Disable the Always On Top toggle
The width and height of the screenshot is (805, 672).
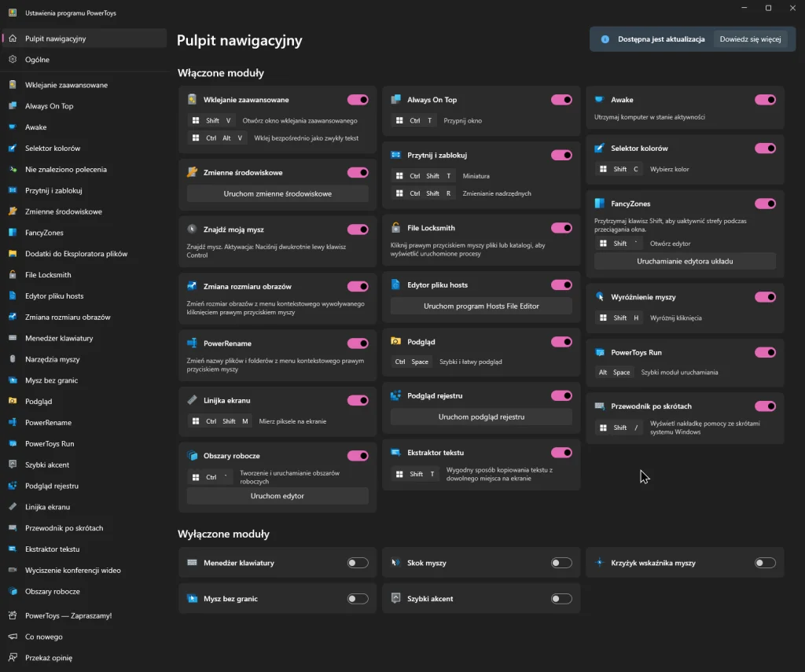point(561,100)
